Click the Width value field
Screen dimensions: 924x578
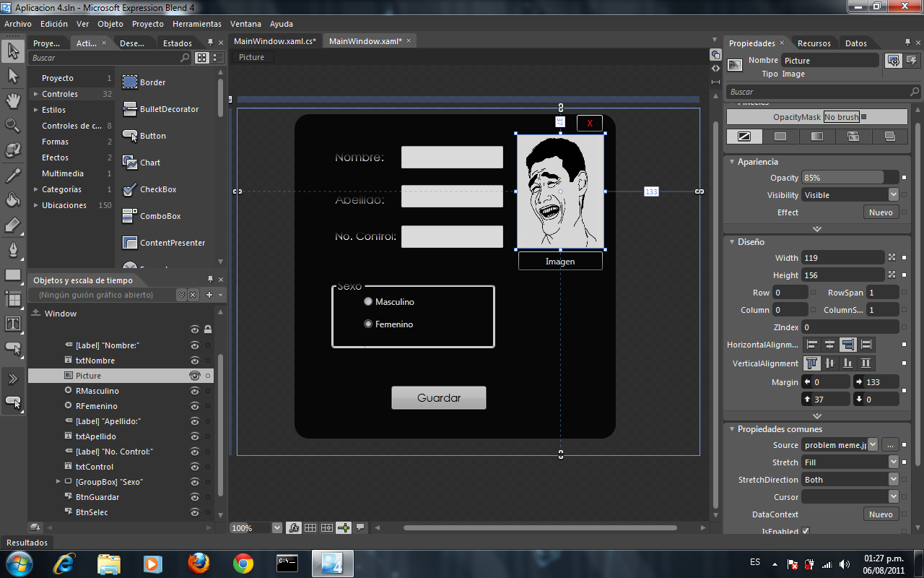842,258
